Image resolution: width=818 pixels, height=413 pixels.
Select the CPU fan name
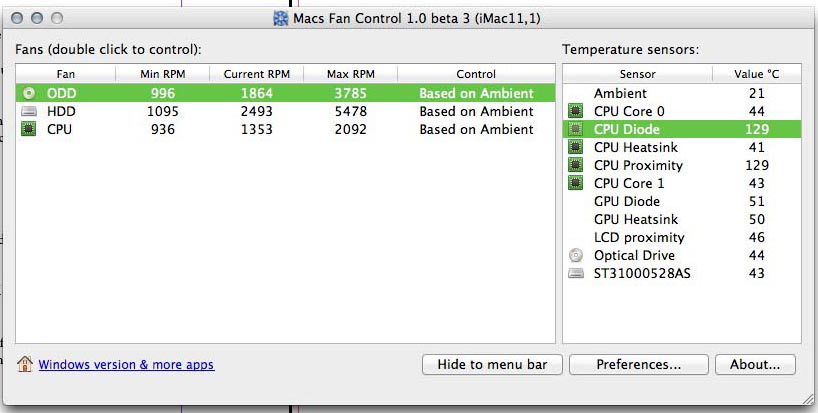point(59,129)
